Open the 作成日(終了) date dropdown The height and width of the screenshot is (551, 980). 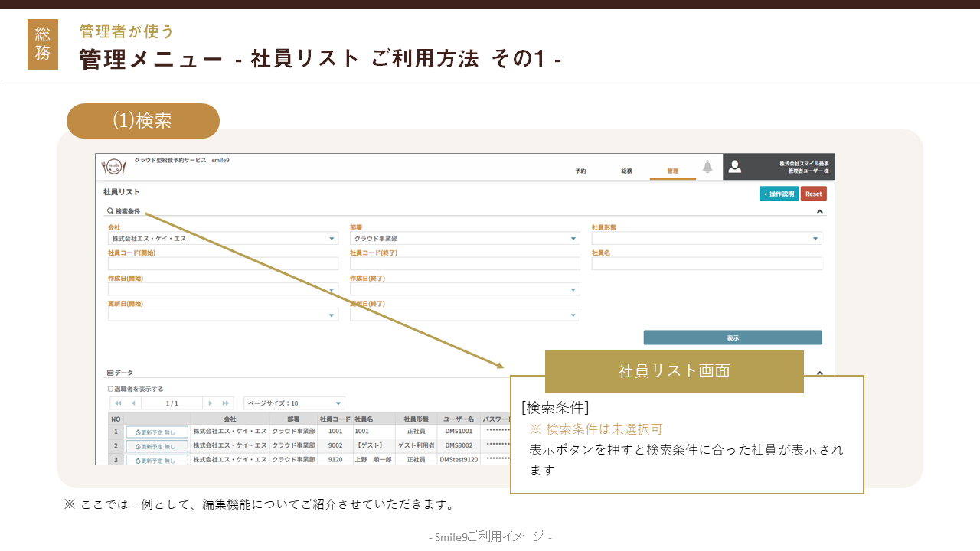pyautogui.click(x=465, y=289)
